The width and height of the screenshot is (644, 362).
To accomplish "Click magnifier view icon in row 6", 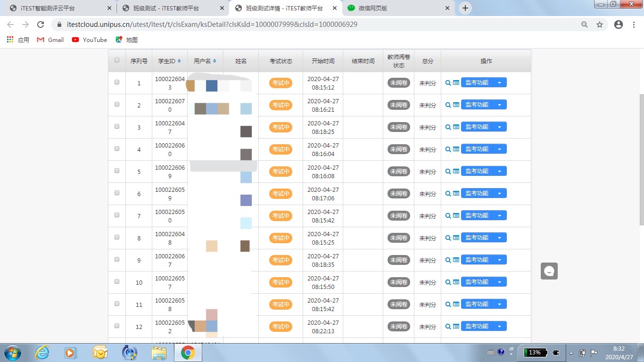I will (x=448, y=194).
